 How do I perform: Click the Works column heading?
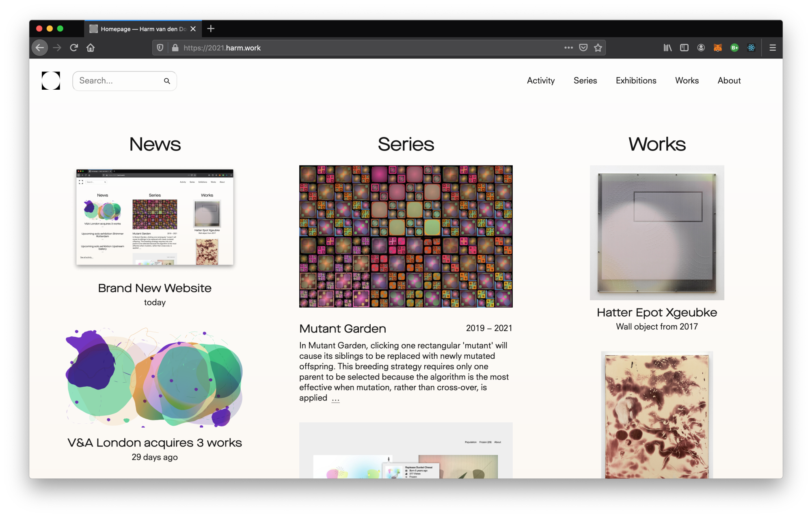[657, 144]
